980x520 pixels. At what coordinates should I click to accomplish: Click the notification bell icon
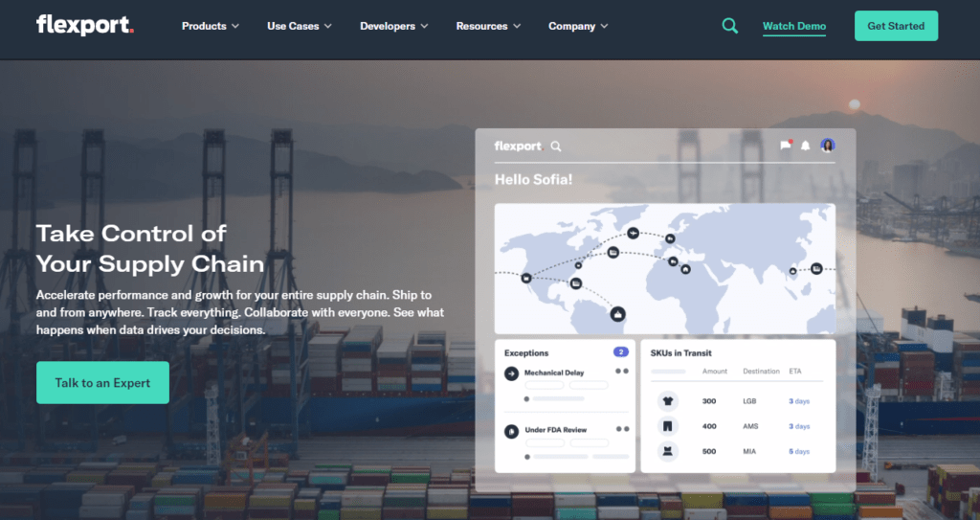[x=806, y=146]
